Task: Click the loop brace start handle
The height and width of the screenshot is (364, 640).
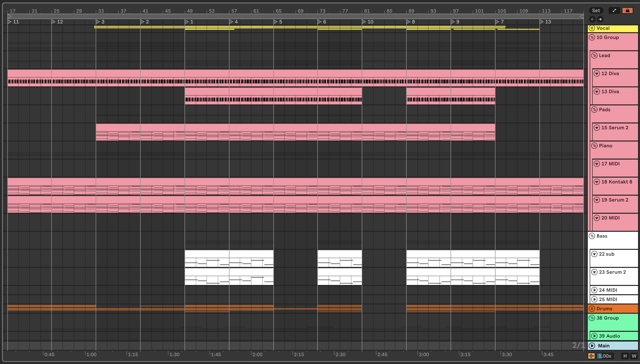Action: pos(10,17)
